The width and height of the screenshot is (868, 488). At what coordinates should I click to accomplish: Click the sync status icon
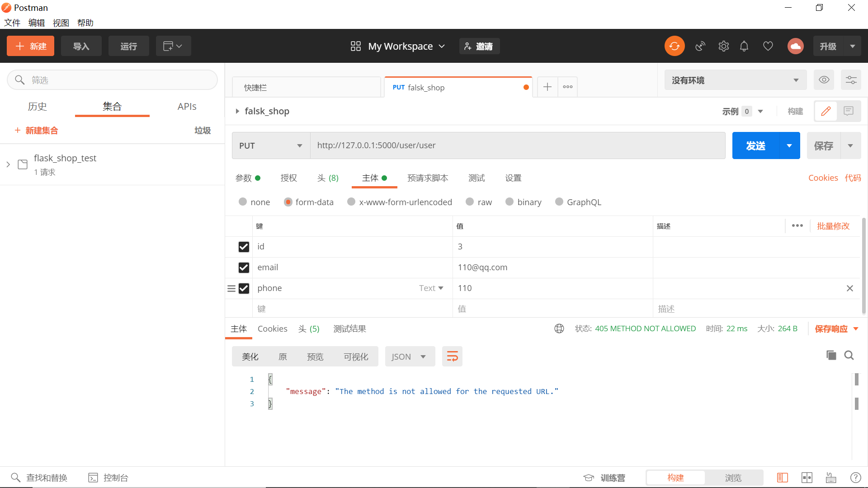(x=675, y=46)
